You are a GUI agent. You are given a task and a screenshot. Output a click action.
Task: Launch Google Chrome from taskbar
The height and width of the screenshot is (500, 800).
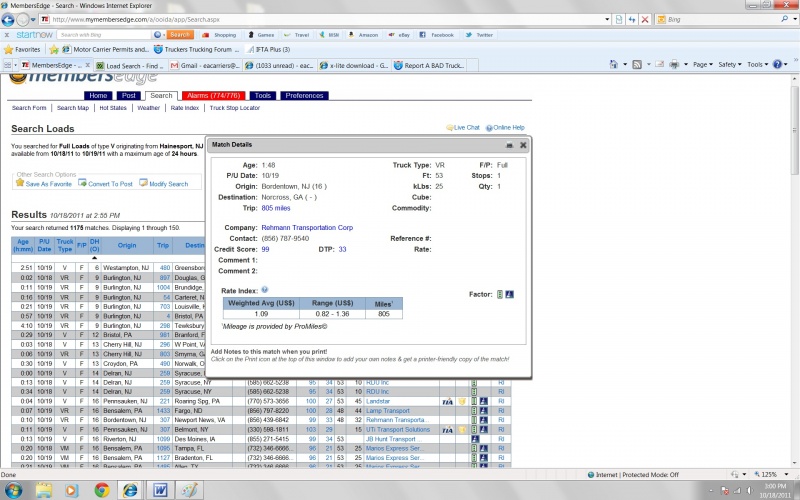(x=102, y=490)
